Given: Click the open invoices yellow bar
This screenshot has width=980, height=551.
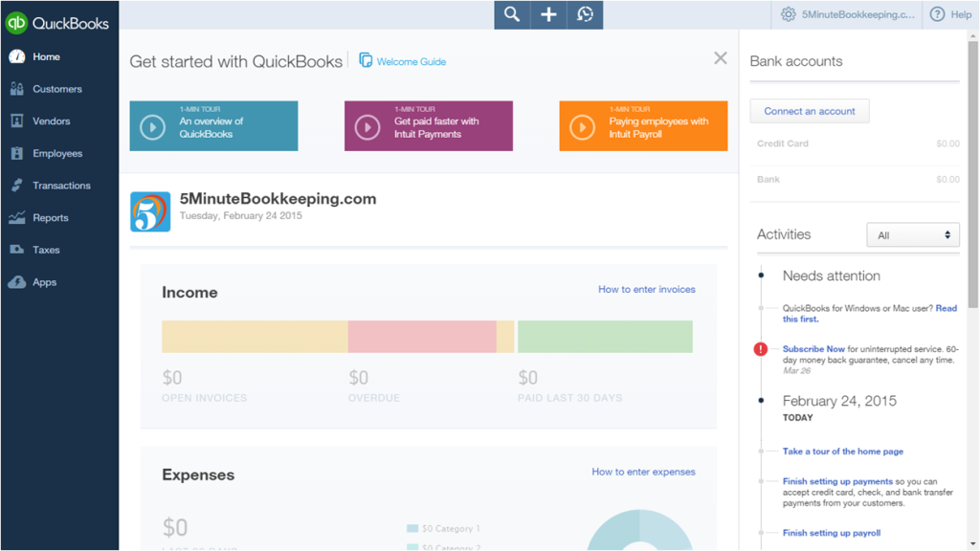Looking at the screenshot, I should tap(255, 337).
